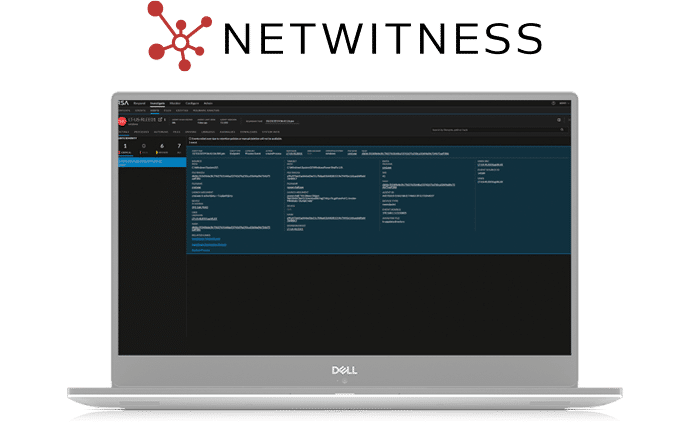The image size is (689, 424).
Task: Click the Investigate Original Event link
Action: pos(206,239)
